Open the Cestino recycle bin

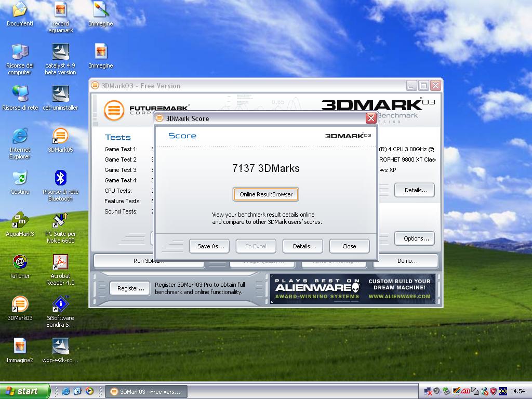point(20,179)
